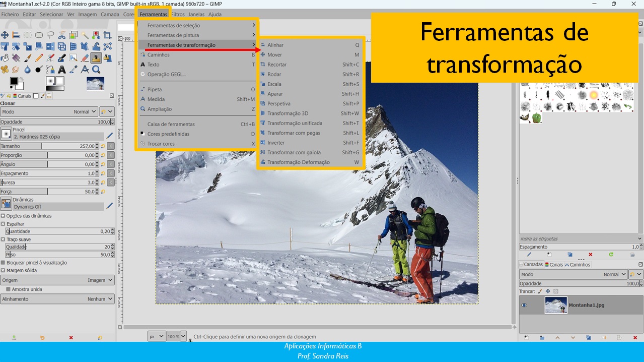Pick the Crop tool in the toolbox
Viewport: 644px width, 362px height.
pyautogui.click(x=107, y=35)
